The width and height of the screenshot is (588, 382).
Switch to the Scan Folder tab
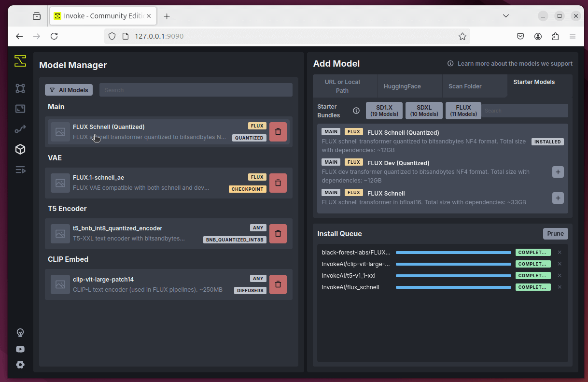(x=475, y=86)
